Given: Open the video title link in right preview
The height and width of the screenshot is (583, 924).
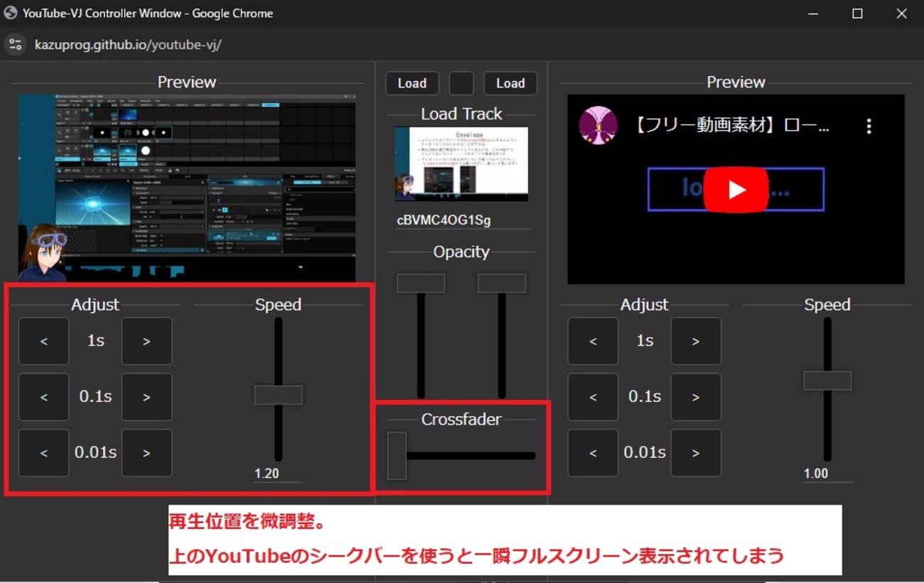Looking at the screenshot, I should (x=732, y=127).
